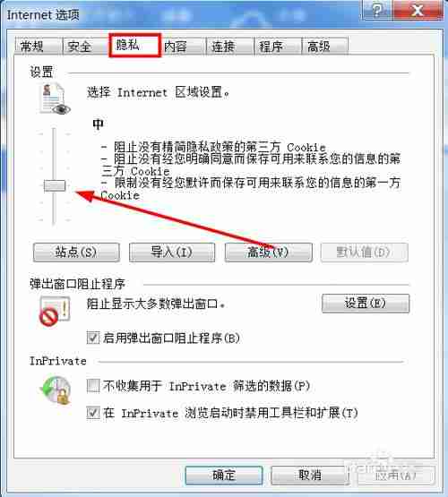Click the help question mark button

(x=376, y=11)
